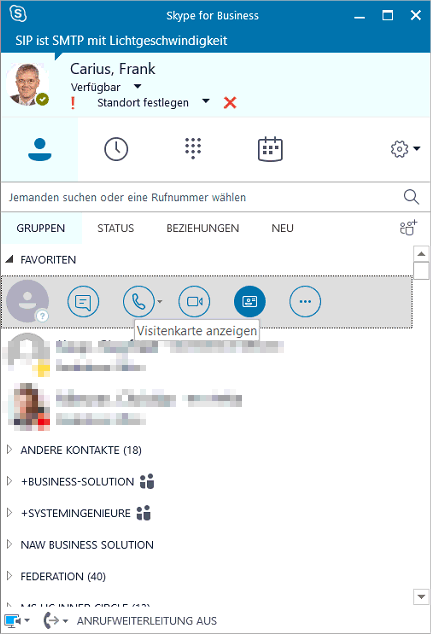Maximize the Skype for Business window

pos(388,15)
